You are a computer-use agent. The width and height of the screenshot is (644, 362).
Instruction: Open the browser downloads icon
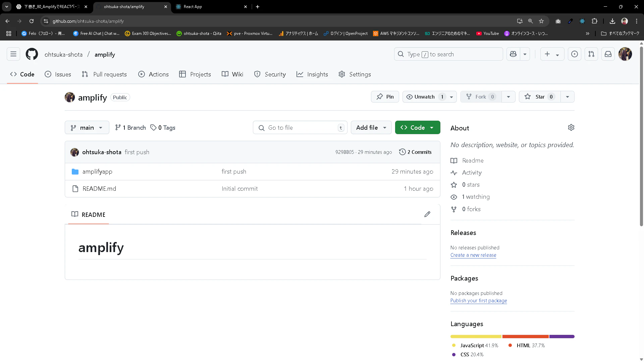[612, 21]
